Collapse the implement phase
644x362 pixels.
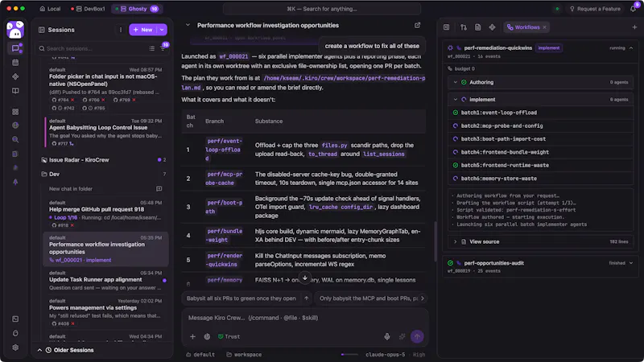(455, 99)
